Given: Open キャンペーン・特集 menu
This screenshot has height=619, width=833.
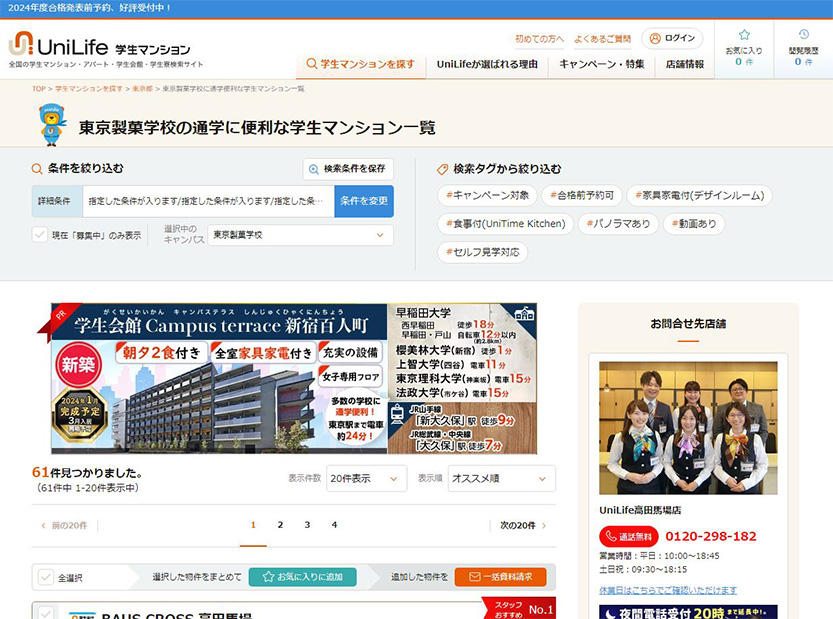Looking at the screenshot, I should 601,64.
